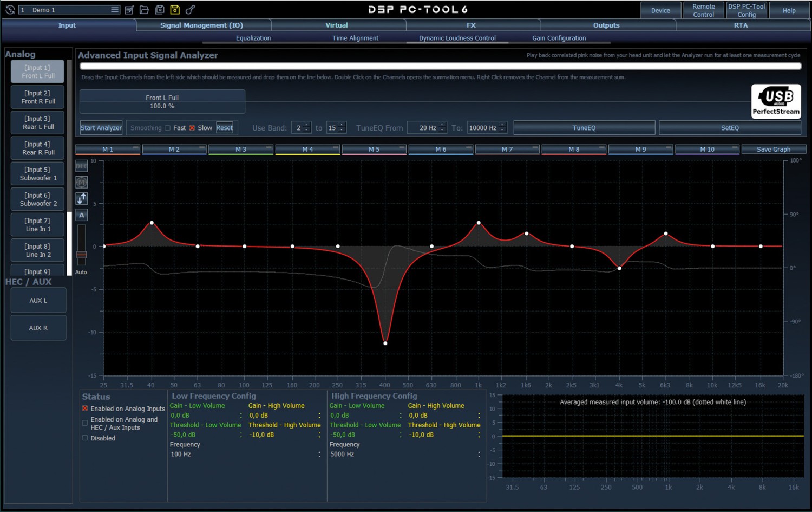Click the A auto-scale icon
812x512 pixels.
click(x=82, y=215)
